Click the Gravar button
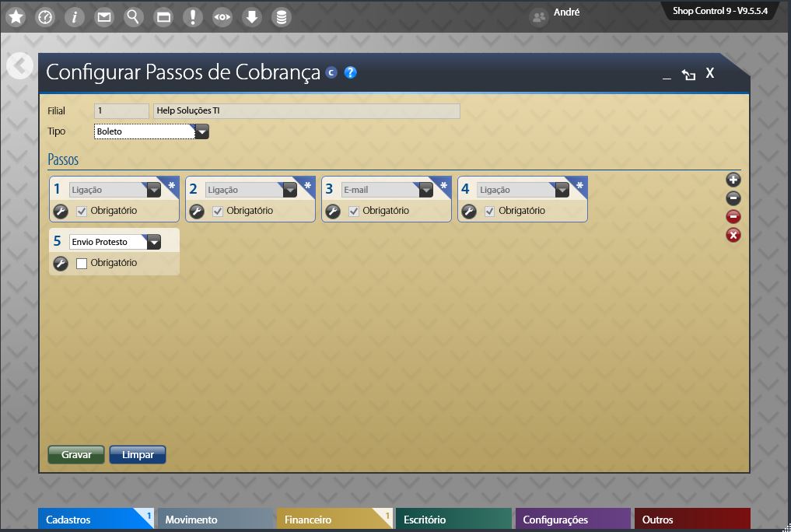 (76, 454)
